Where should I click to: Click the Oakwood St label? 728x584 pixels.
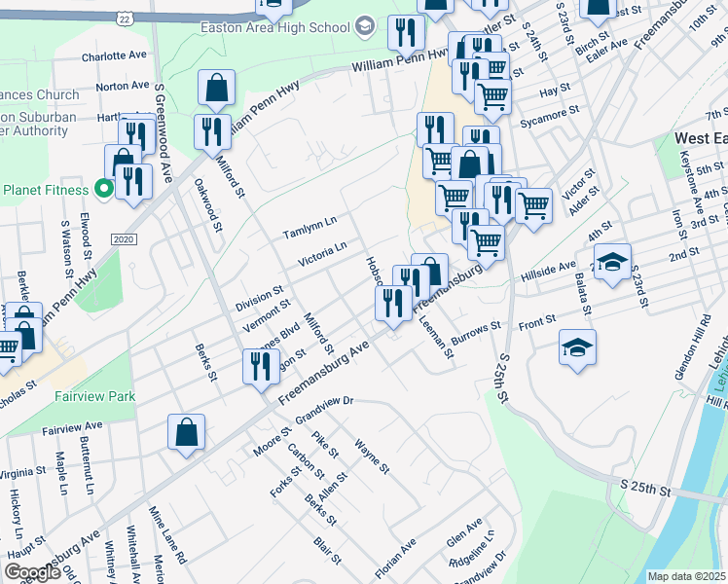(209, 205)
